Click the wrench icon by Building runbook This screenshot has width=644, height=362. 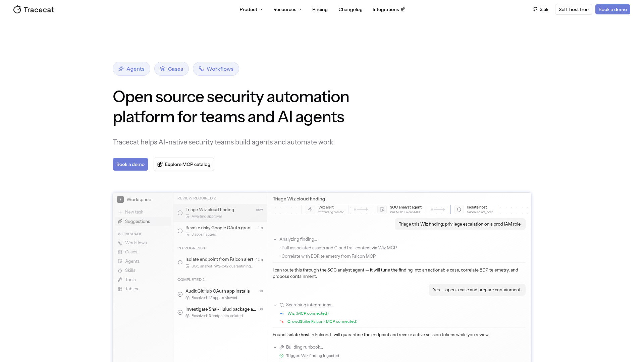coord(282,347)
